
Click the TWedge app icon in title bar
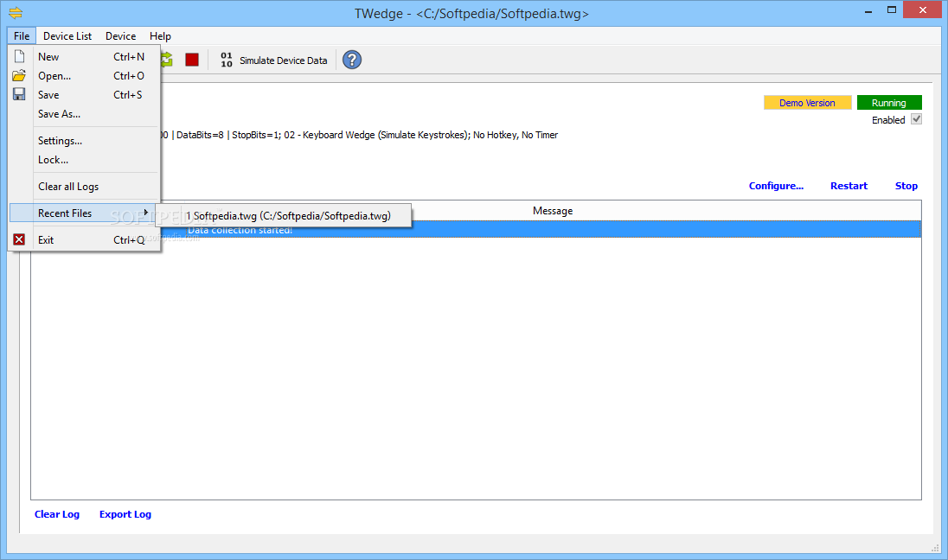point(16,13)
